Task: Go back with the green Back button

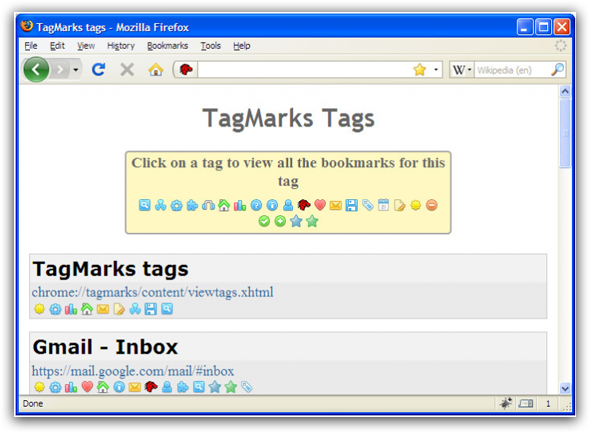Action: (x=36, y=69)
